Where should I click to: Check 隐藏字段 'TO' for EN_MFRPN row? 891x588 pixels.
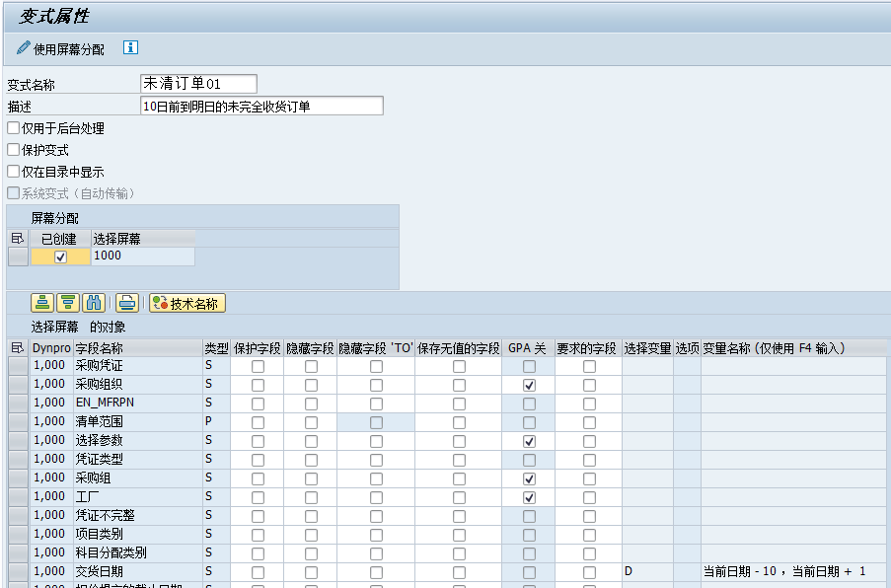[376, 404]
